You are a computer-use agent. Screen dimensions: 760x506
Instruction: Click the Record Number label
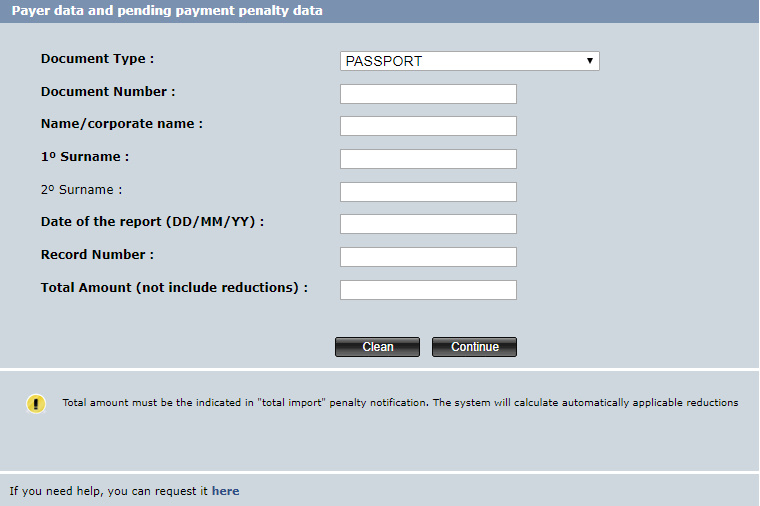pyautogui.click(x=97, y=254)
